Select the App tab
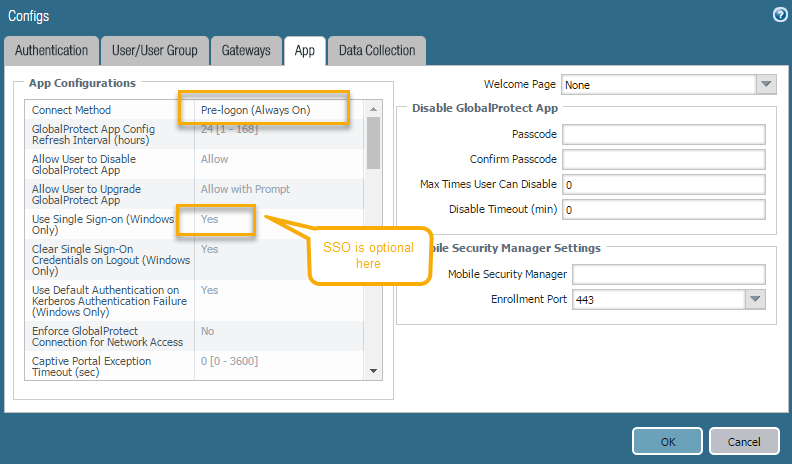792x464 pixels. pyautogui.click(x=305, y=50)
